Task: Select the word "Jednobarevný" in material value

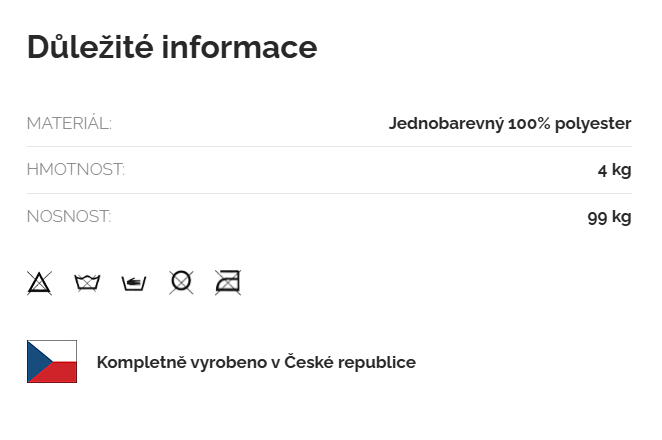Action: click(x=445, y=124)
